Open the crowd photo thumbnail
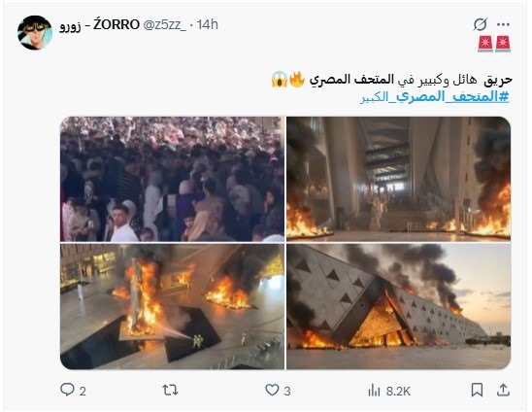The height and width of the screenshot is (412, 532). 173,179
